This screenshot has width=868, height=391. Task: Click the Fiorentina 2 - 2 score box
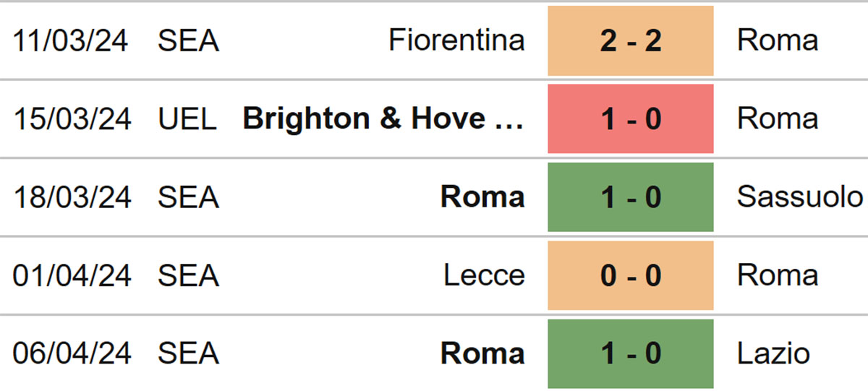tap(631, 41)
